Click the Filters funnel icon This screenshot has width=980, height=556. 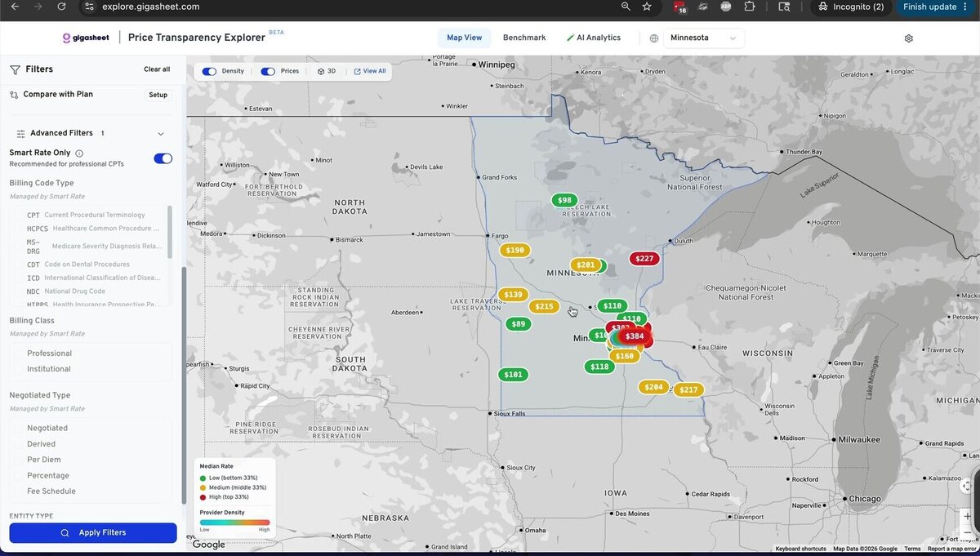coord(15,69)
